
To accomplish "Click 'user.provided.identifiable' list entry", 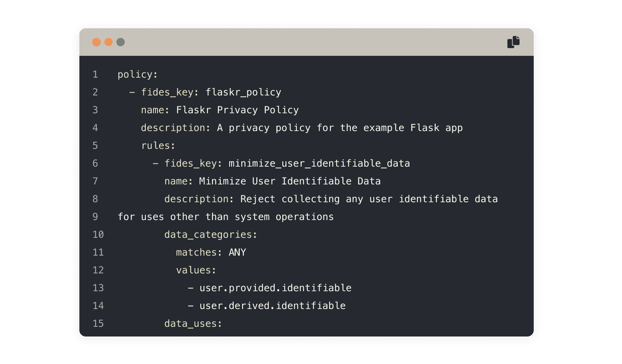I will (275, 288).
